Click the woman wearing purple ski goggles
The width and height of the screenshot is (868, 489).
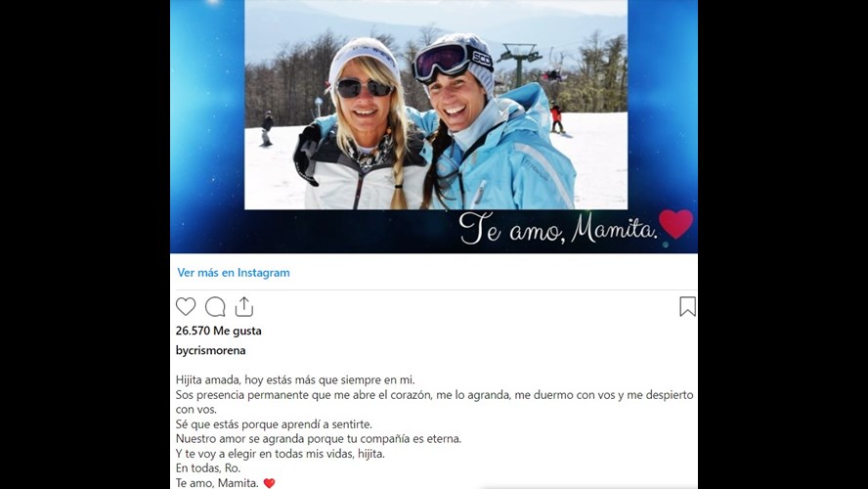point(487,122)
